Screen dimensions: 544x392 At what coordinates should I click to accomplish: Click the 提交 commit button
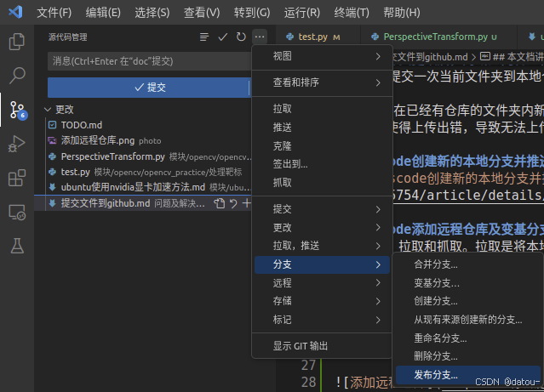[x=147, y=88]
